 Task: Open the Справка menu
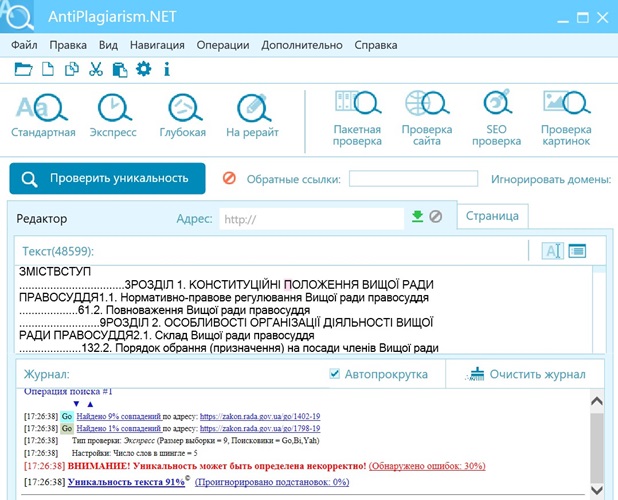[376, 45]
